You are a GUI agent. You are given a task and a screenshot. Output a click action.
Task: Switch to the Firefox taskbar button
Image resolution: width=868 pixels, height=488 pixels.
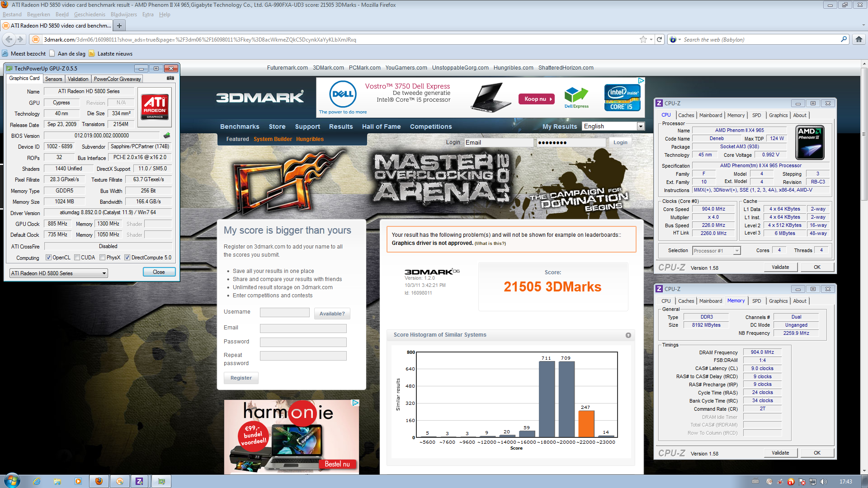tap(99, 482)
